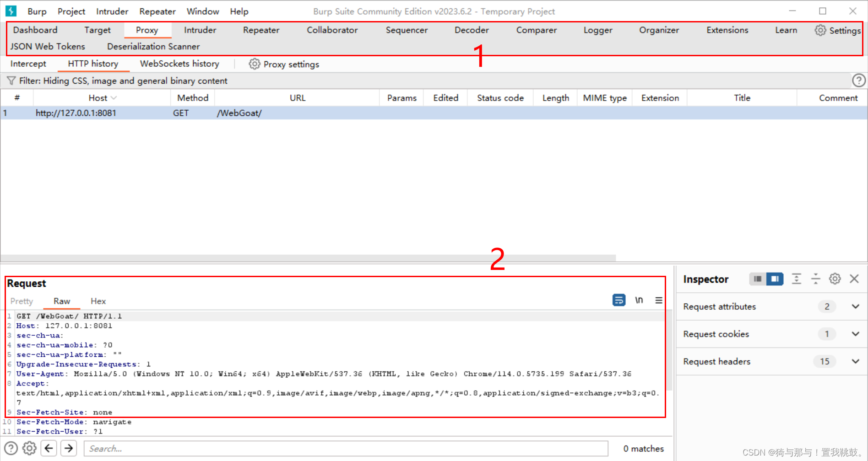Viewport: 868px width, 461px height.
Task: Sort by Method column header
Action: tap(193, 98)
